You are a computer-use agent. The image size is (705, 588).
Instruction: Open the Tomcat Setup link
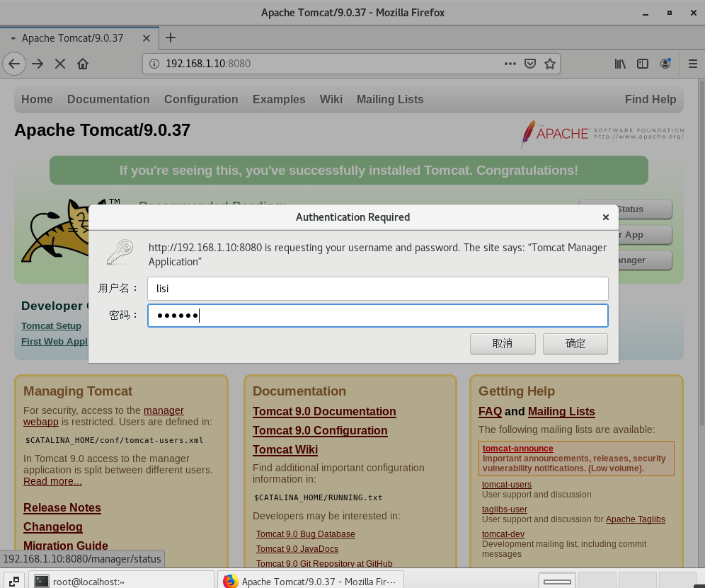point(51,326)
